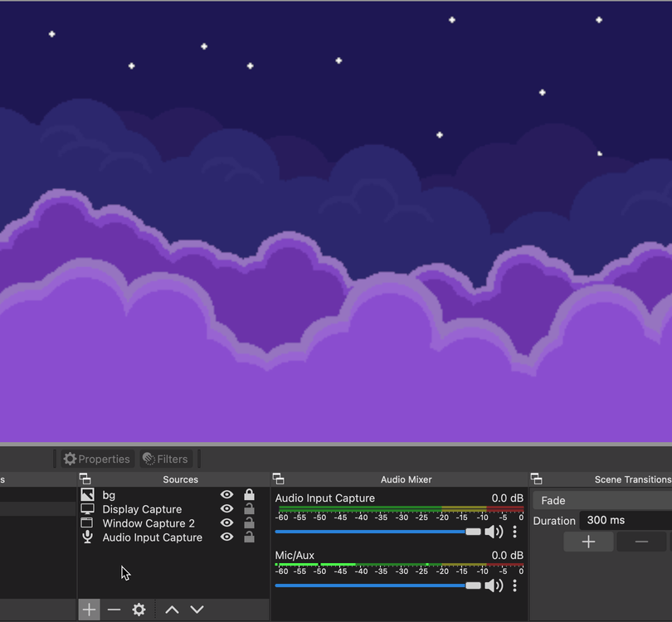Unlock the bg source via its padlock
Image resolution: width=672 pixels, height=622 pixels.
coord(249,495)
